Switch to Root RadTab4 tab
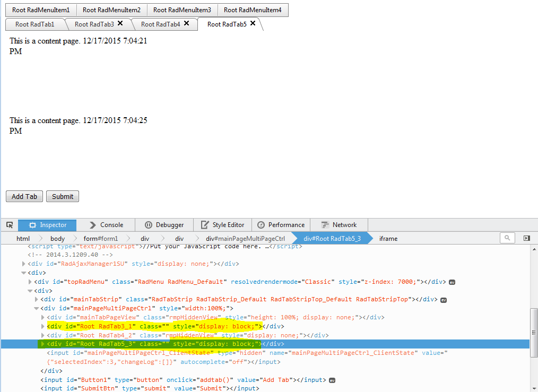This screenshot has width=538, height=392. (x=160, y=24)
